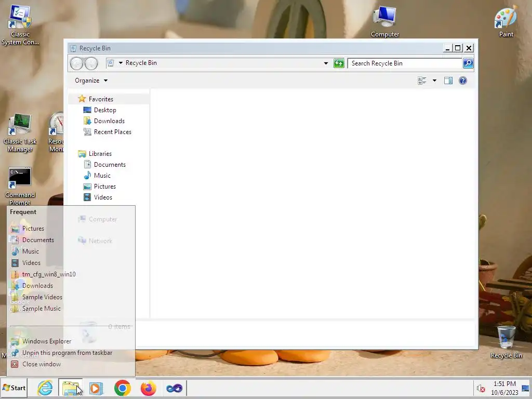Open Documents from the Frequent jump list

(71, 240)
